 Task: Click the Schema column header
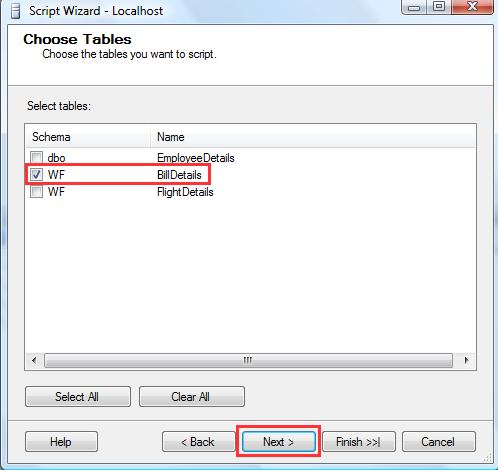[88, 137]
